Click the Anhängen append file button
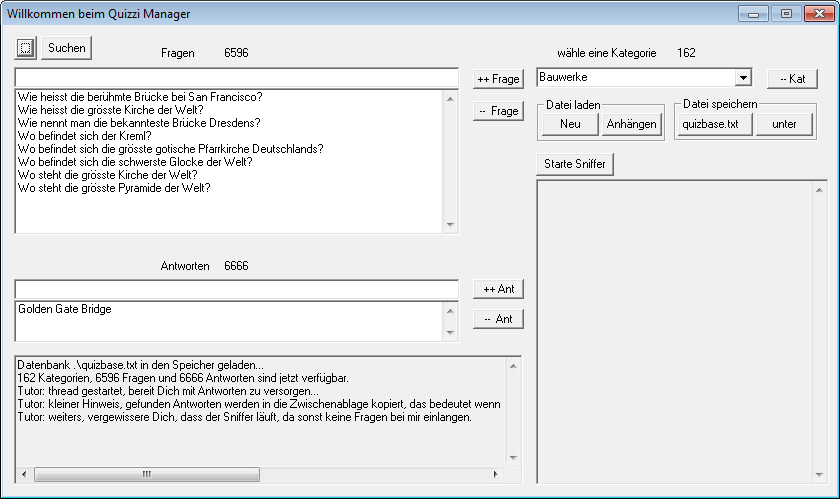This screenshot has width=840, height=499. [632, 124]
